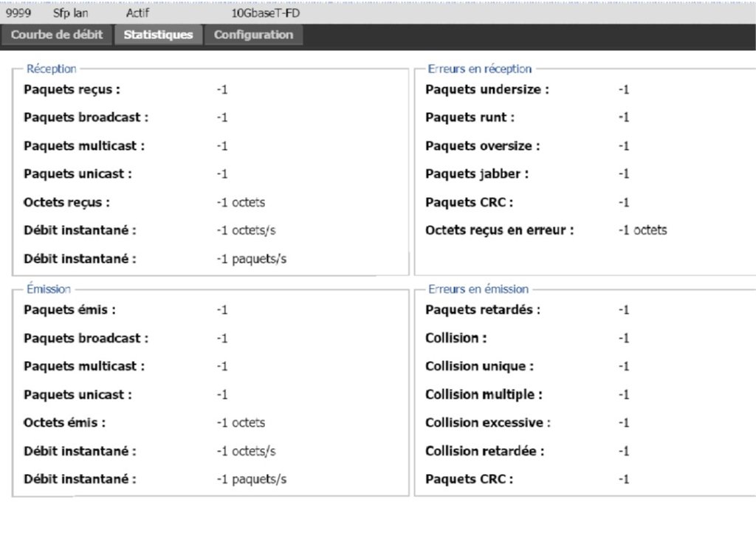756x550 pixels.
Task: Click the Octets reçus en erreur value
Action: pos(642,230)
